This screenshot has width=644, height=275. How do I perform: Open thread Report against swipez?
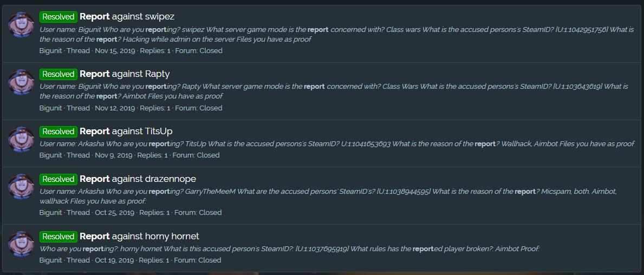(127, 17)
